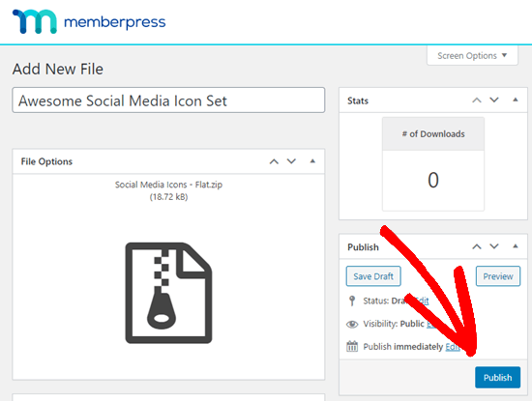Click the zip file icon in File Options
Viewport: 532px width, 401px height.
click(x=168, y=293)
